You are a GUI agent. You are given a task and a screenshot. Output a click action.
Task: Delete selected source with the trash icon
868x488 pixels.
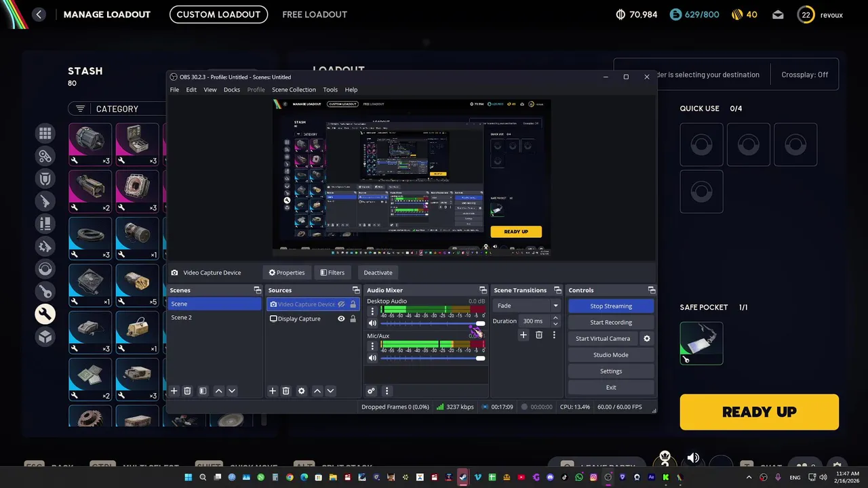[x=286, y=391]
